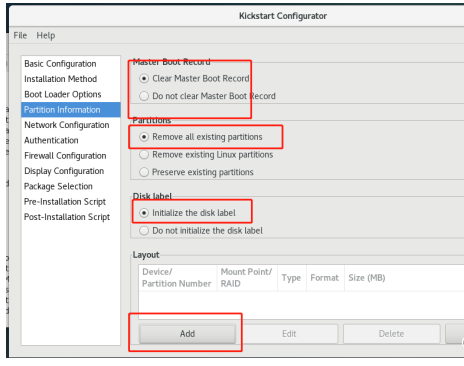Click the Delete partition button

click(x=391, y=334)
